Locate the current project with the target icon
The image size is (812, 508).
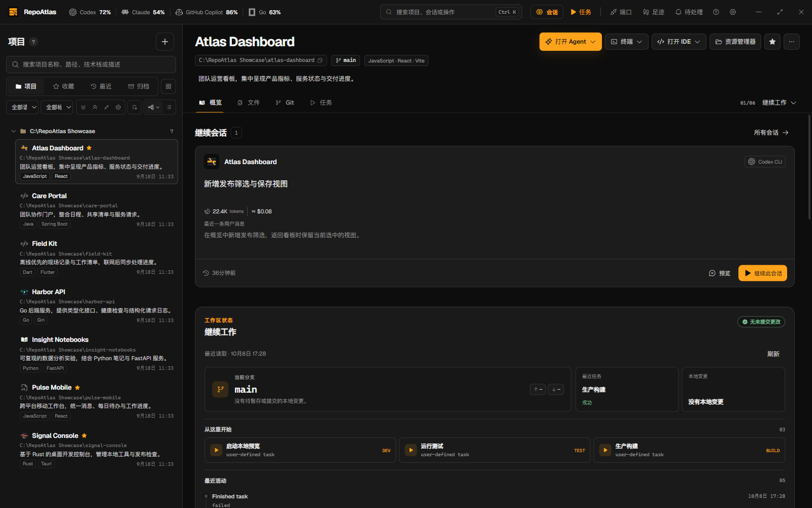tap(118, 107)
